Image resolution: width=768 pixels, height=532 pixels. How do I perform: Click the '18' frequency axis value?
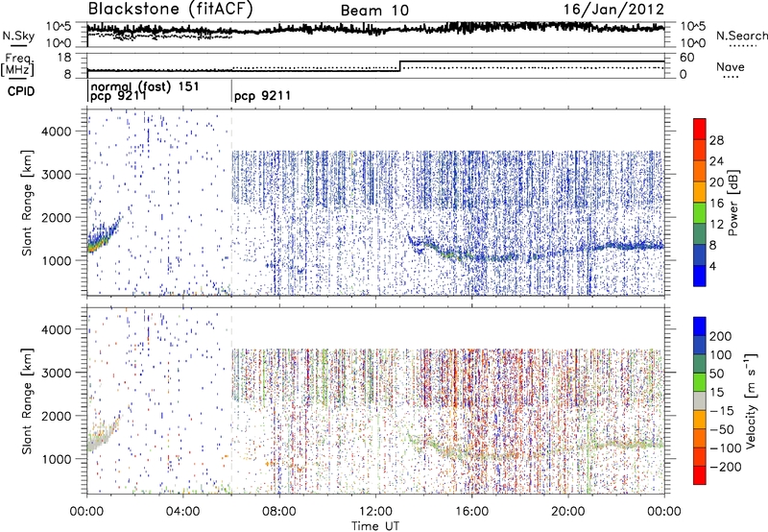(64, 58)
